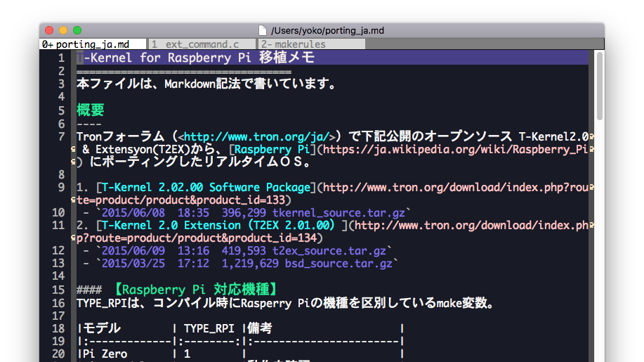Minimize the window with the yellow button

(x=63, y=30)
